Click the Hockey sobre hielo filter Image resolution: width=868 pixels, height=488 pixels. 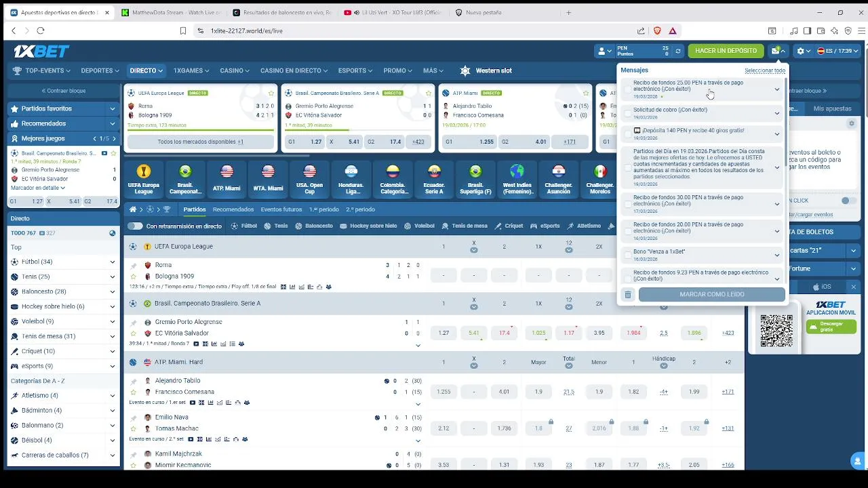368,226
